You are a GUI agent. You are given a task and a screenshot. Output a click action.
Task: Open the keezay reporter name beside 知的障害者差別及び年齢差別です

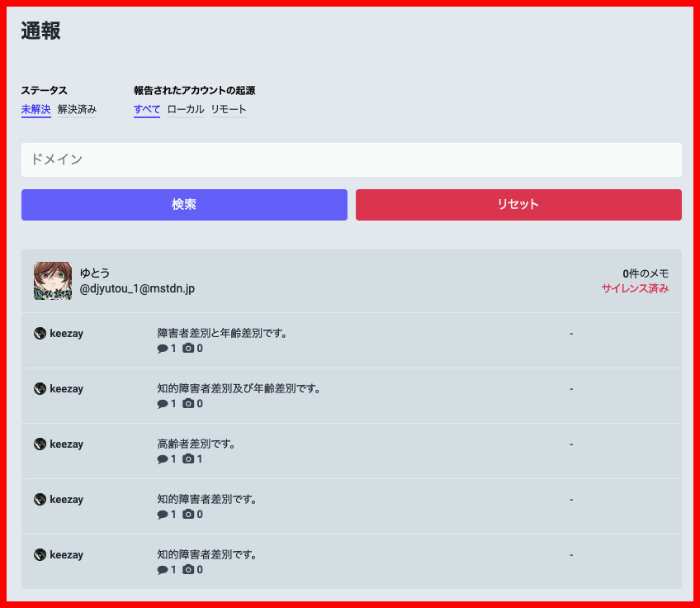point(67,388)
